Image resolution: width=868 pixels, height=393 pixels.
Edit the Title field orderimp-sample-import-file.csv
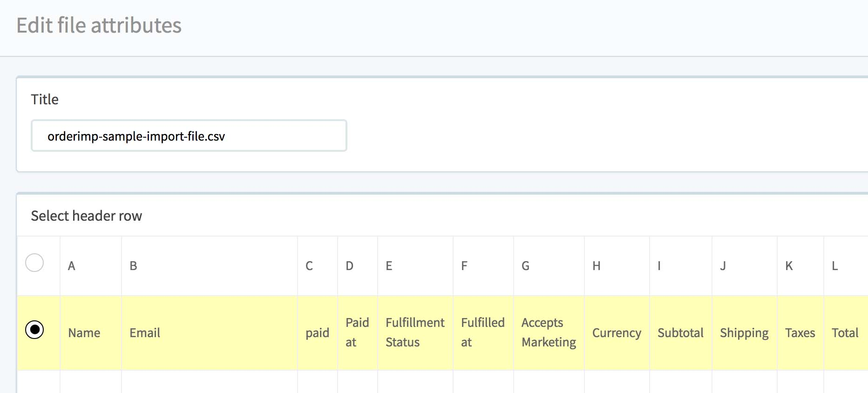(189, 136)
